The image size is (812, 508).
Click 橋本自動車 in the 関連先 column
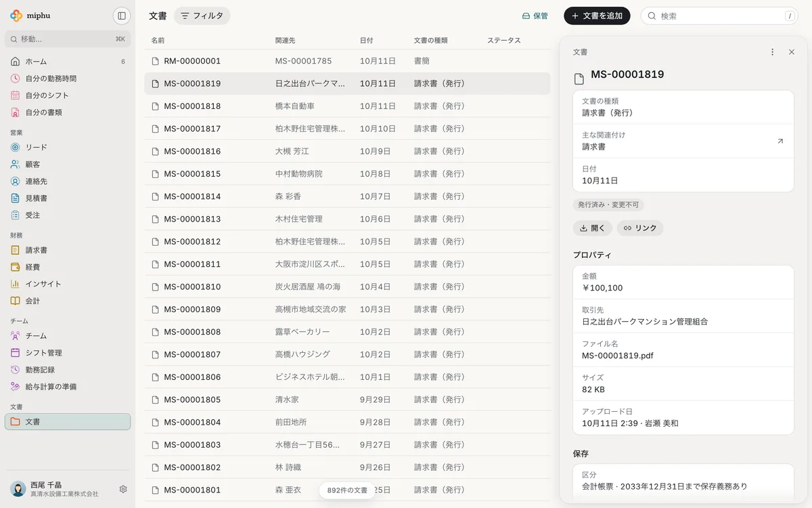click(x=295, y=106)
